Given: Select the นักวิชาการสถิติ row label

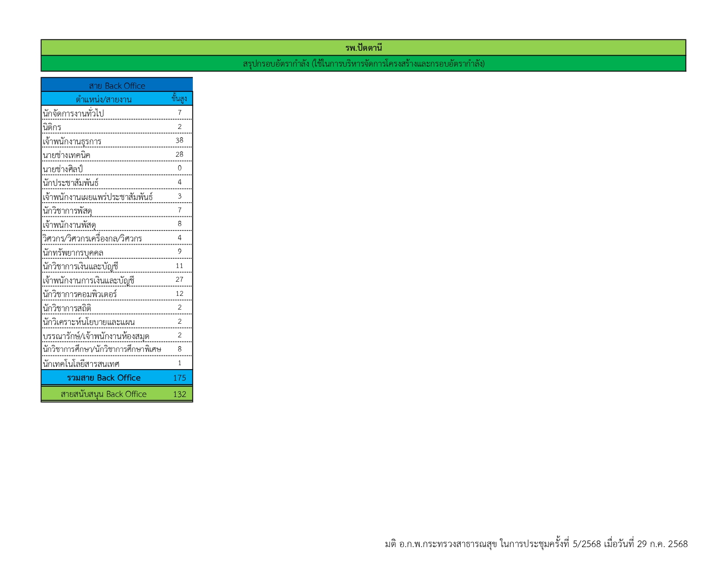Looking at the screenshot, I should 67,309.
